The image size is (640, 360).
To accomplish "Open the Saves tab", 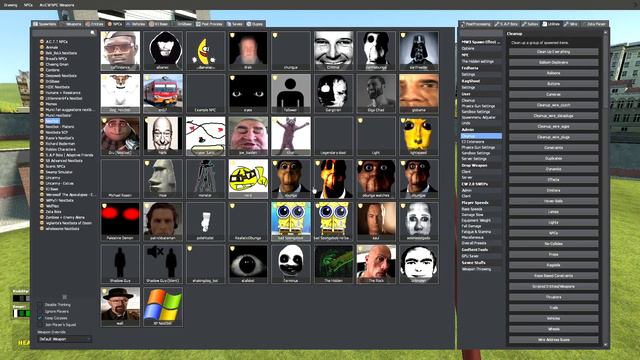I will tap(235, 24).
